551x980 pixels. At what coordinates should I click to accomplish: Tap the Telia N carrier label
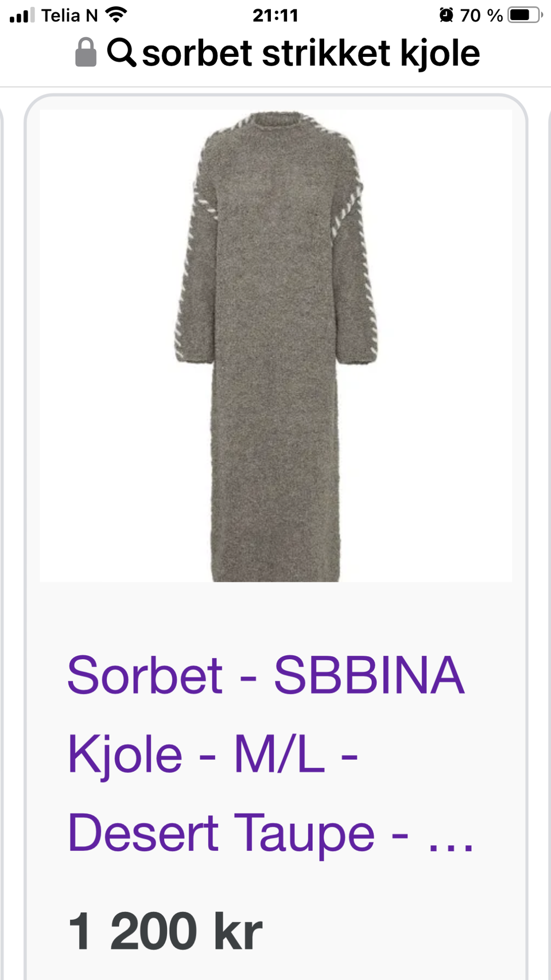69,15
